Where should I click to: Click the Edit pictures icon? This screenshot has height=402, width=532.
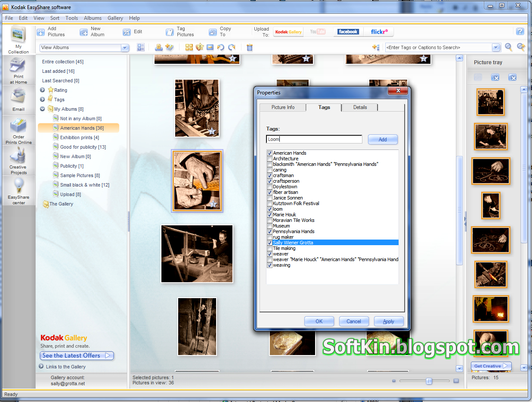(x=127, y=31)
